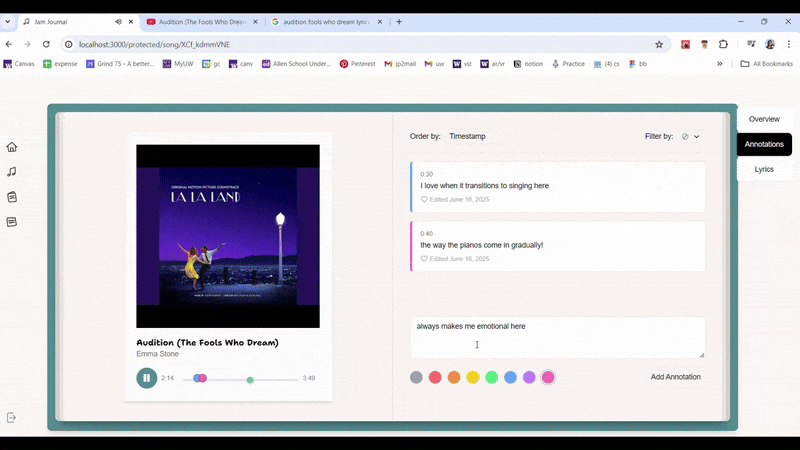Open the journal notebook sidebar icon
Screen dimensions: 800x450
point(12,197)
